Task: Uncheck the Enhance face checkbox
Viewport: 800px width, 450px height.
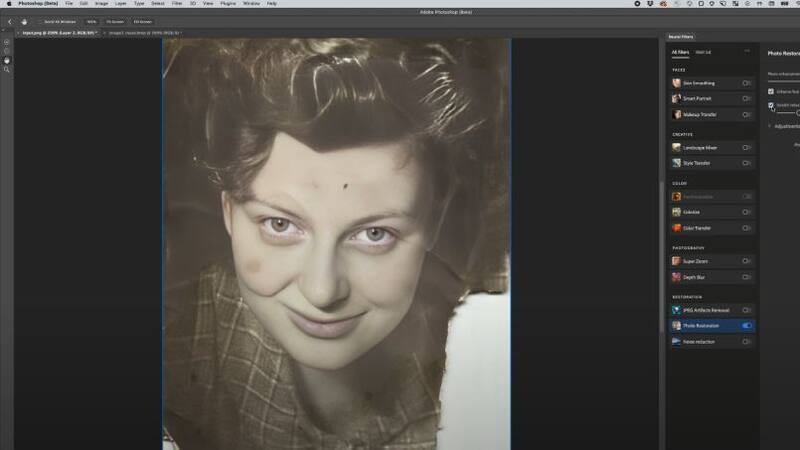Action: click(771, 91)
